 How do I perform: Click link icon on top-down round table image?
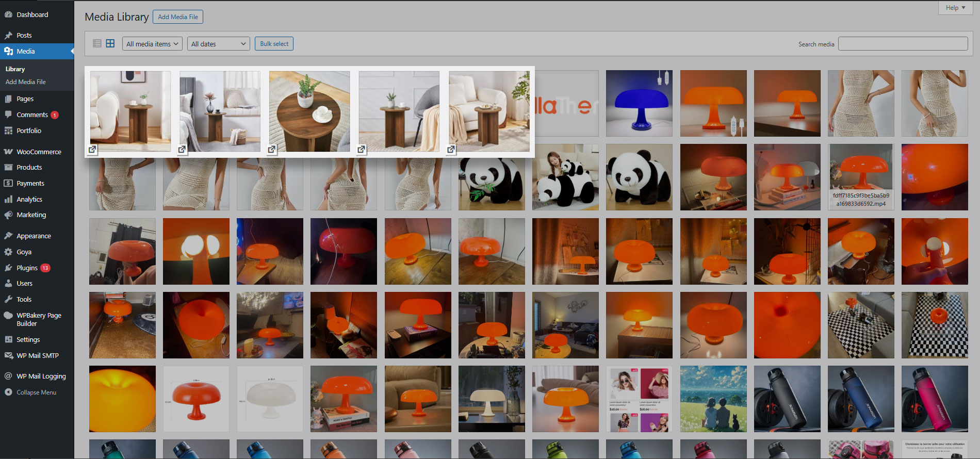(272, 149)
